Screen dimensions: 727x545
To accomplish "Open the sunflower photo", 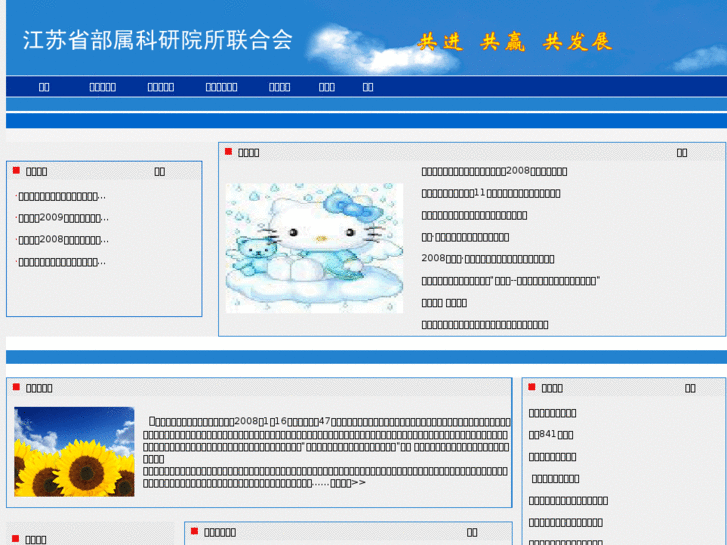I will coord(74,452).
